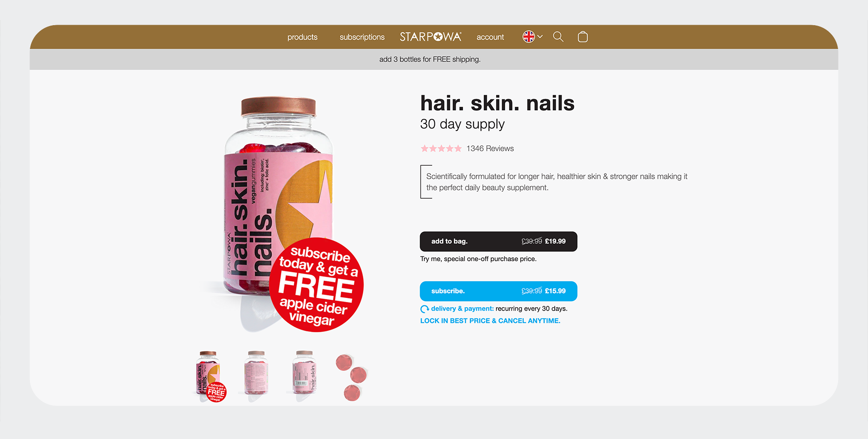
Task: Open the 1346 Reviews link
Action: point(490,148)
